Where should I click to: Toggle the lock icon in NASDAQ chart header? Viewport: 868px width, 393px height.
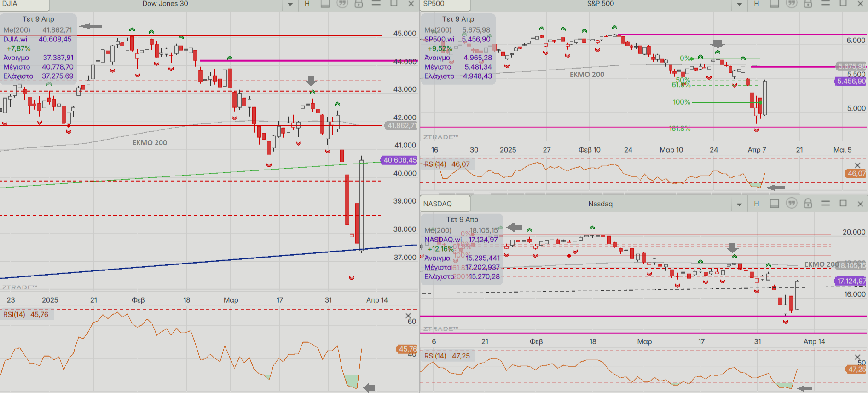tap(808, 203)
